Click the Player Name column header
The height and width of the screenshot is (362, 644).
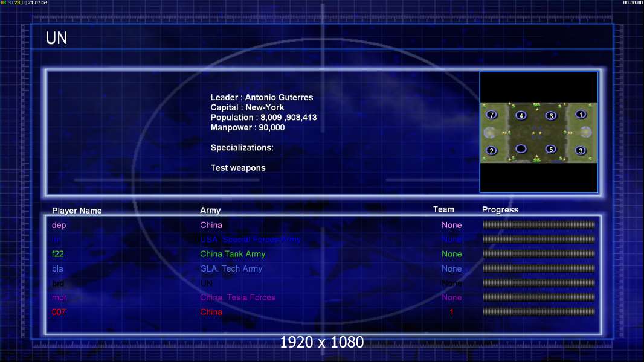click(x=77, y=211)
